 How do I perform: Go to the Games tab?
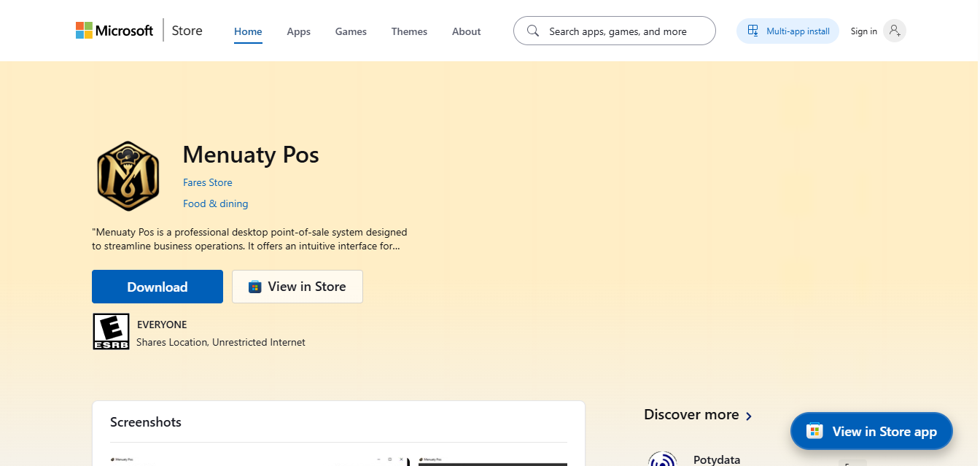coord(351,31)
